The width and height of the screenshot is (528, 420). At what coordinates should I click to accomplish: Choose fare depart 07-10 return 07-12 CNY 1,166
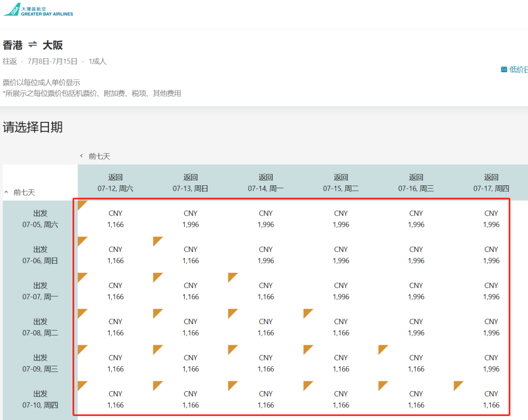coord(115,399)
